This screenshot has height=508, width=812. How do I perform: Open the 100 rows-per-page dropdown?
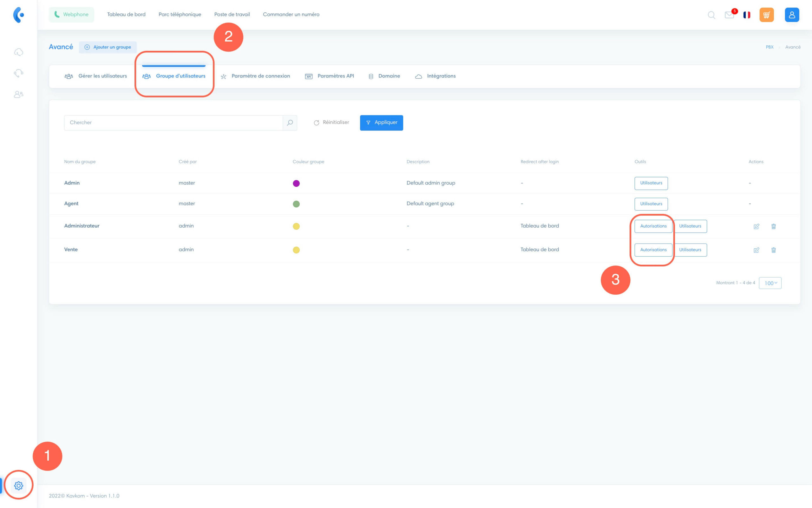click(770, 283)
